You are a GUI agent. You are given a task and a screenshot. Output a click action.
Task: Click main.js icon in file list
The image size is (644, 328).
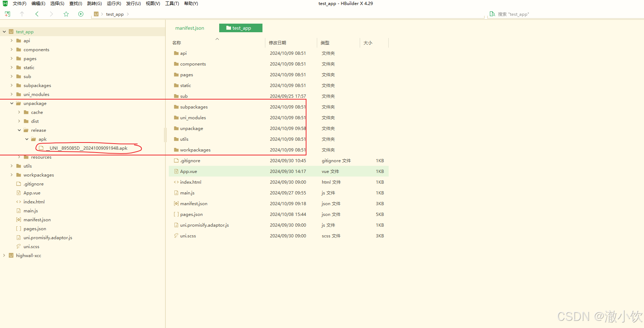(176, 193)
